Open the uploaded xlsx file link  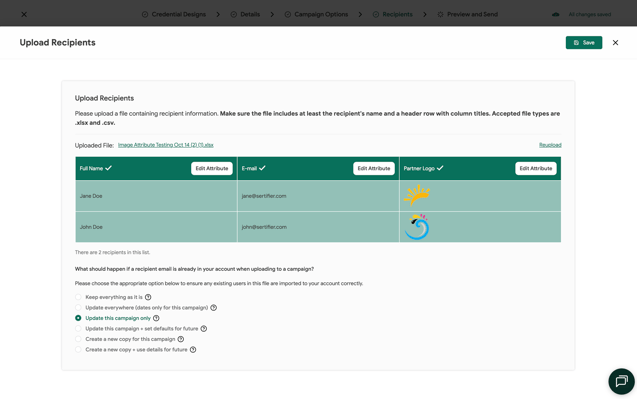[x=166, y=145]
